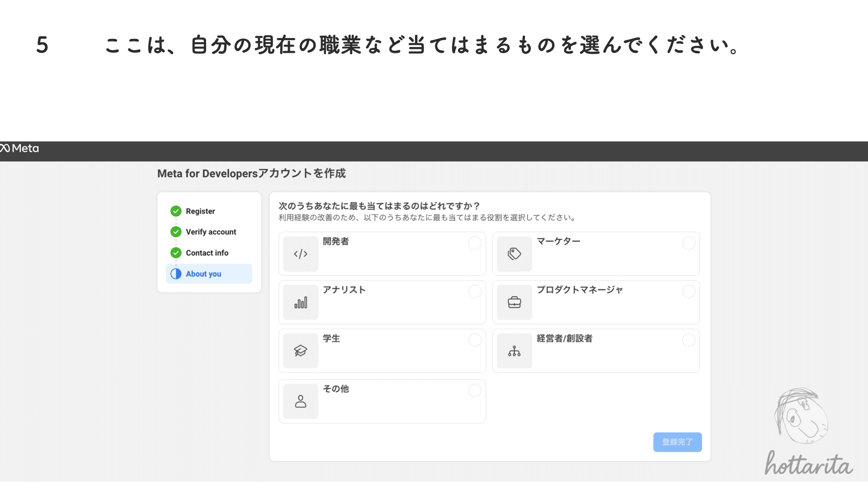Select the アナリスト radio button
Image resolution: width=868 pixels, height=488 pixels.
pos(475,291)
